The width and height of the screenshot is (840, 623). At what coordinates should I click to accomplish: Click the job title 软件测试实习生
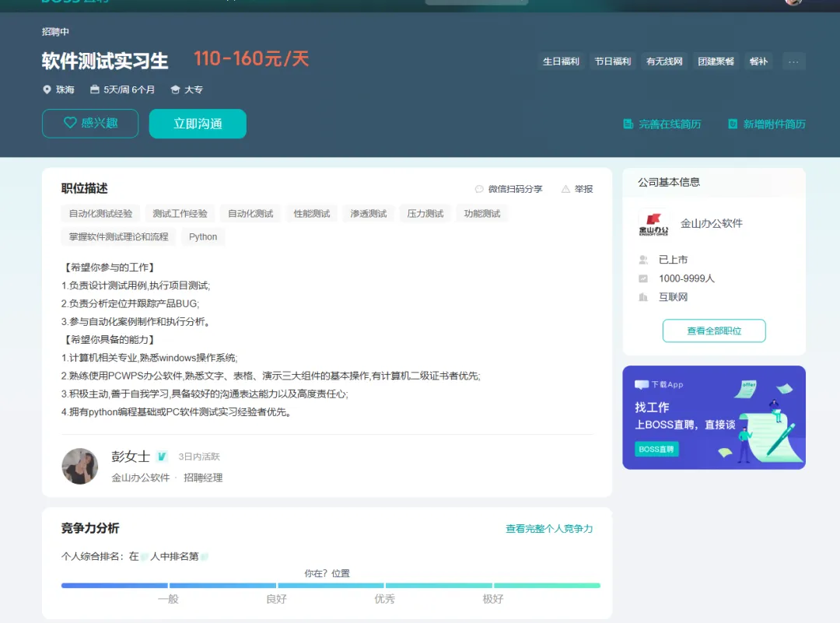105,61
